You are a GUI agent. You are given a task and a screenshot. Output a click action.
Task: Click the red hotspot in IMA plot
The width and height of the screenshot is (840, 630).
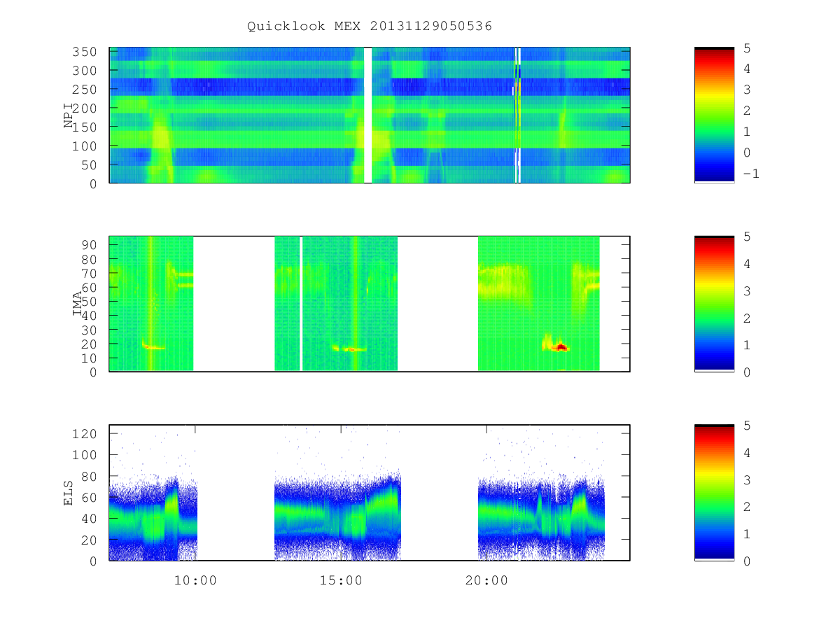(561, 346)
